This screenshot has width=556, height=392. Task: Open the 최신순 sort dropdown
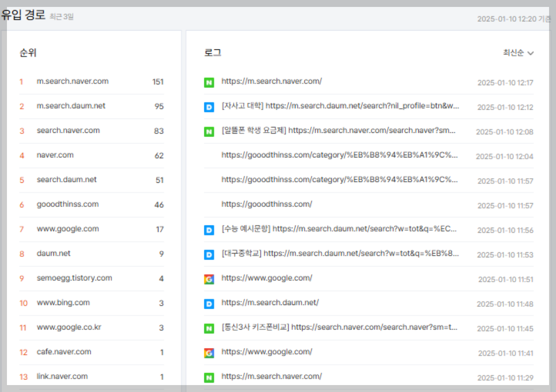pos(518,53)
